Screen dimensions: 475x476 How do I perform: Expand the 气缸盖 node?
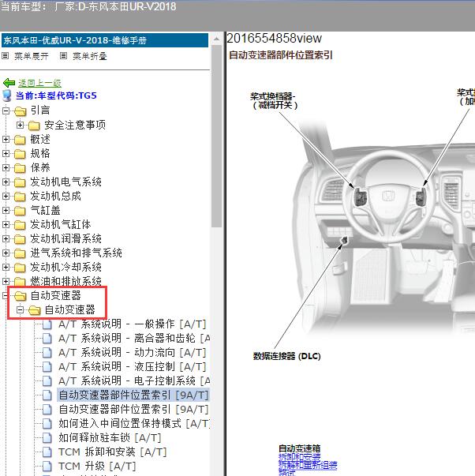(x=6, y=210)
